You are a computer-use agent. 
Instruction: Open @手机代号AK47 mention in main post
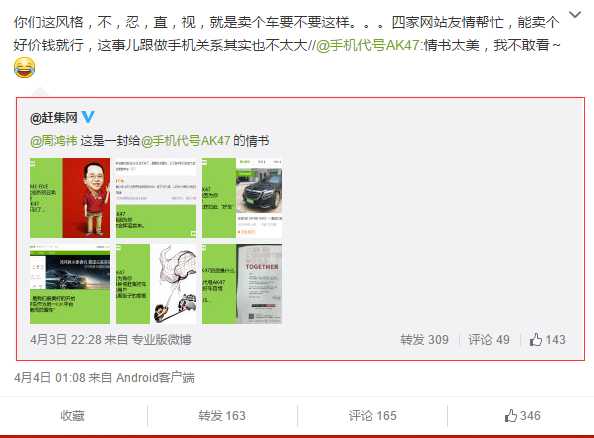368,45
